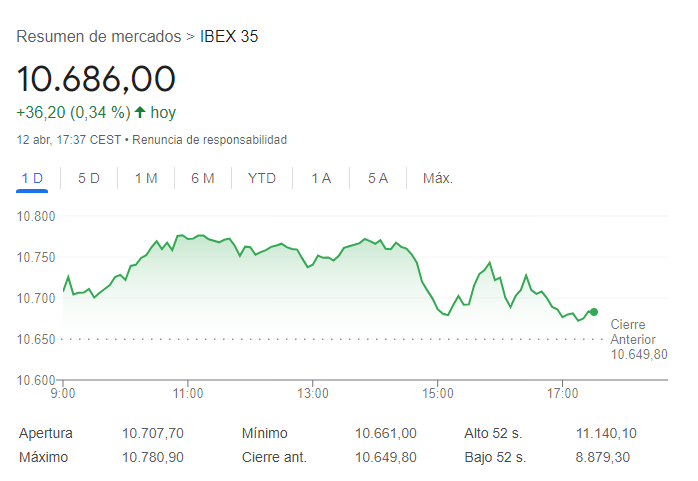
Task: Click the green up arrow icon
Action: (x=140, y=113)
